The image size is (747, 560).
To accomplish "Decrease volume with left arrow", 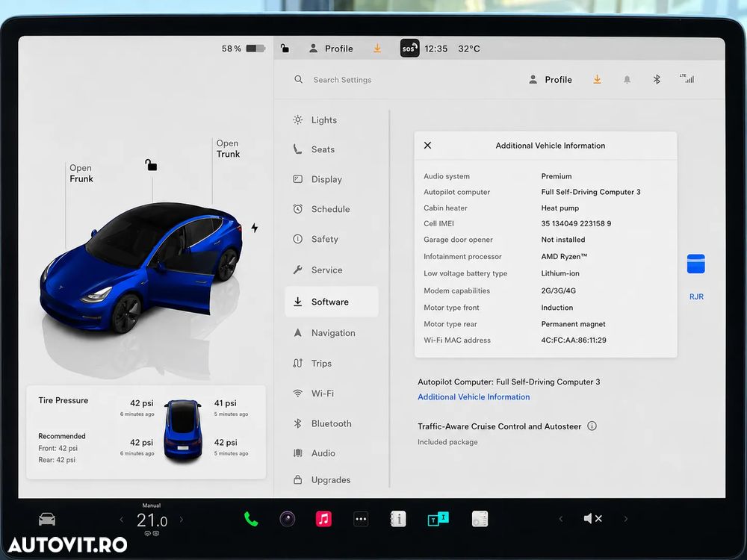I will [x=561, y=519].
